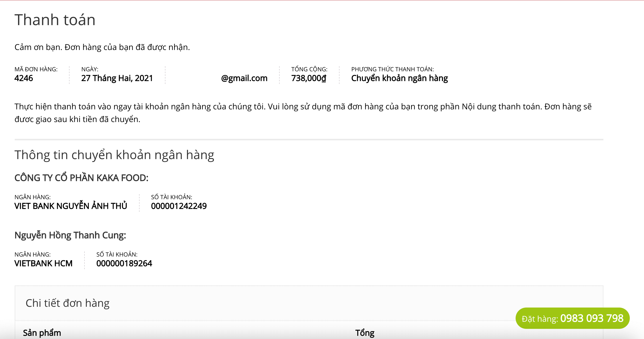
Task: Click the Sản phẩm column header
Action: [x=42, y=333]
